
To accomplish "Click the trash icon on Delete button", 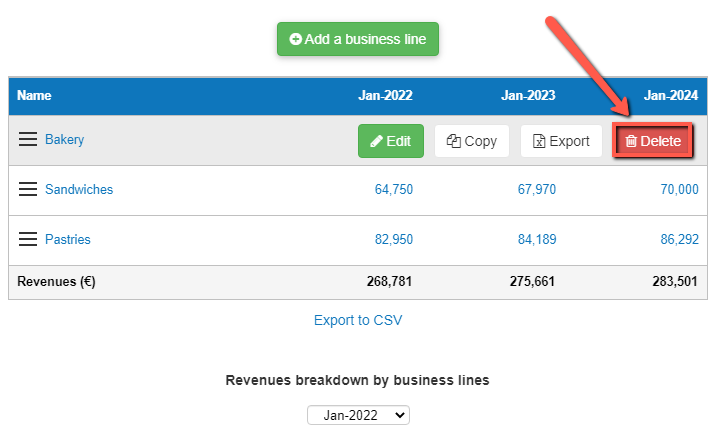I will 631,142.
